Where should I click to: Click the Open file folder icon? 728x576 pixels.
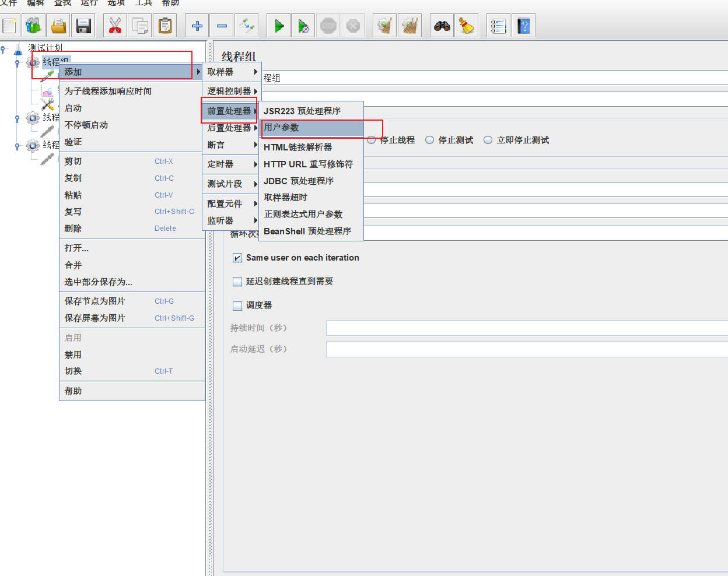pos(58,26)
